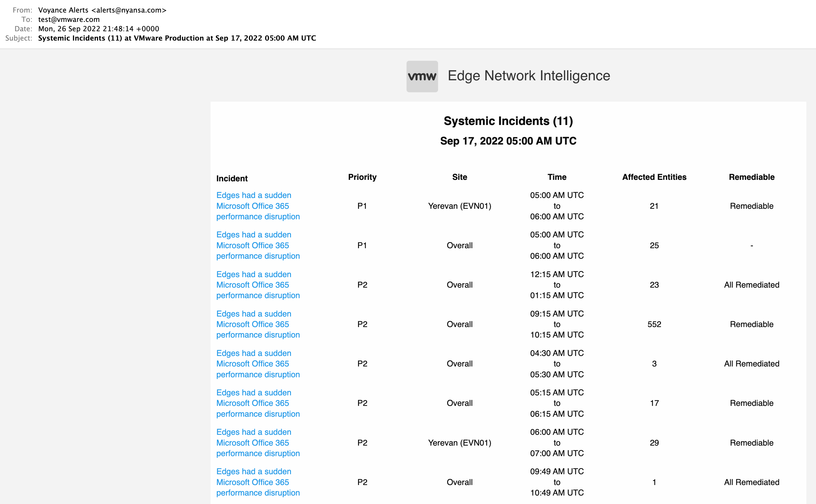Click time cell 12:15 AM UTC to 01:15 AM UTC

coord(557,285)
